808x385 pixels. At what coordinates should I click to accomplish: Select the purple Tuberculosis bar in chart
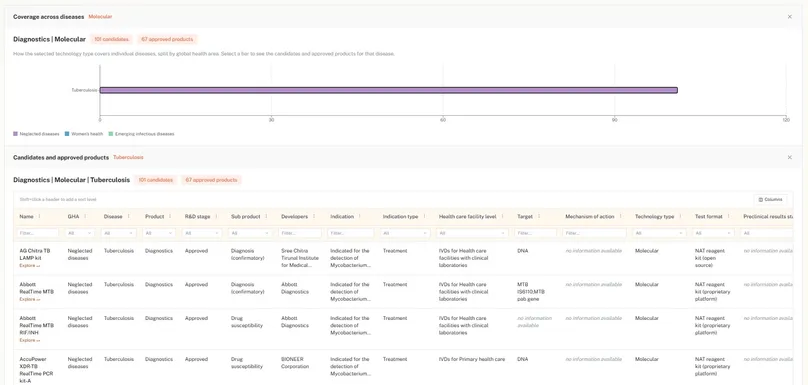point(389,90)
